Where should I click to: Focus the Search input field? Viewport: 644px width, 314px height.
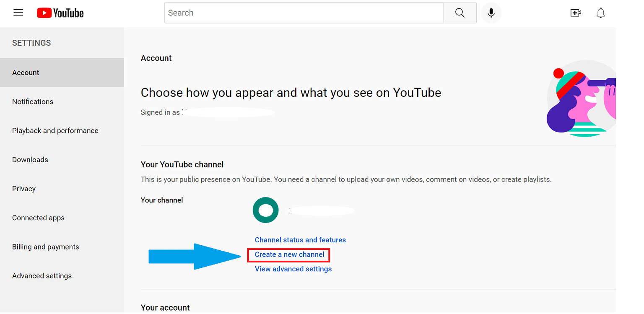304,13
